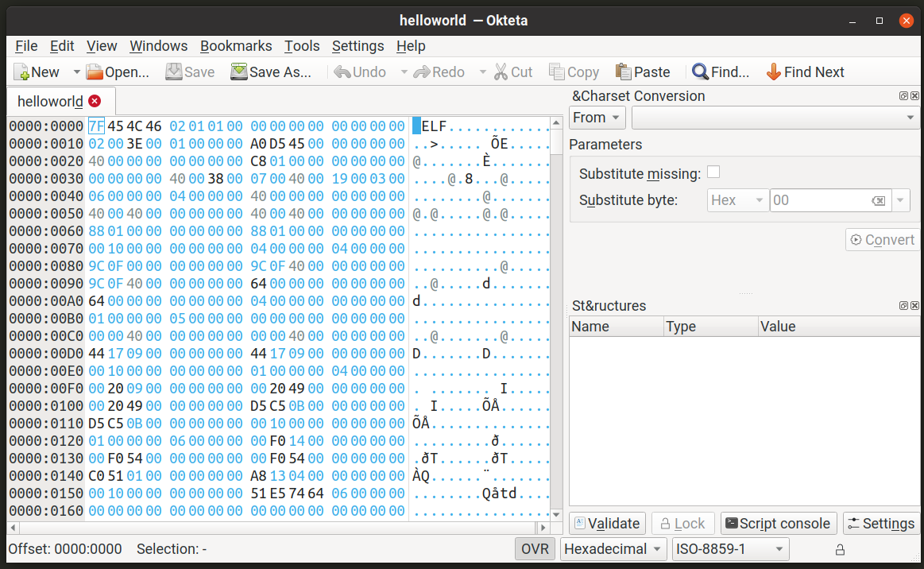Enable the Substitute missing checkbox
924x569 pixels.
[x=713, y=172]
